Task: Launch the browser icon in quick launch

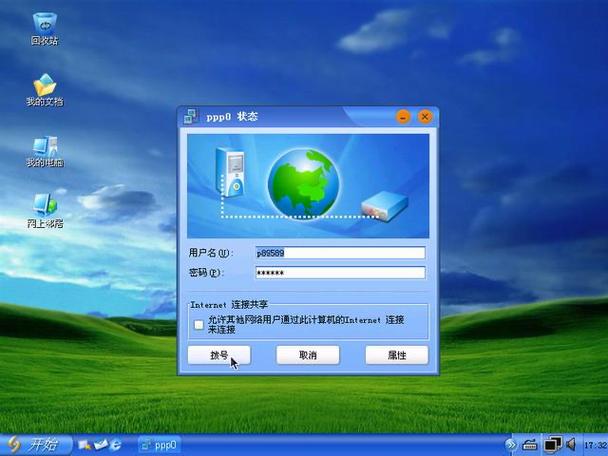Action: (117, 444)
